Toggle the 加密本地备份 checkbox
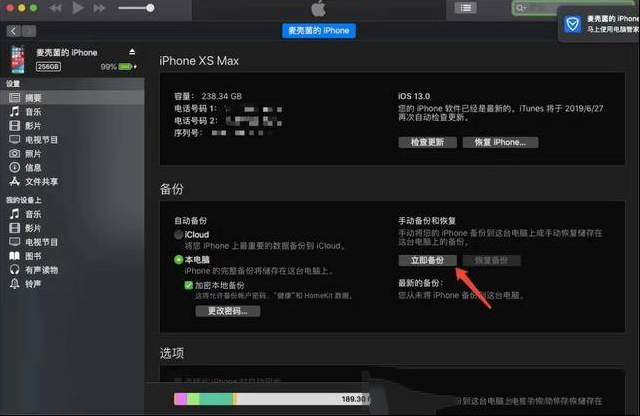Screen dimensions: 640x416 pos(189,285)
